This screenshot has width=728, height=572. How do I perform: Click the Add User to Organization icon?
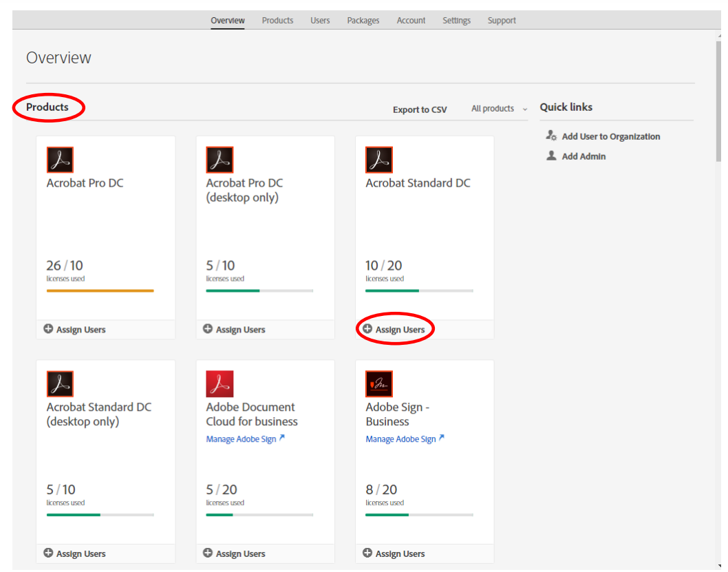click(x=551, y=136)
